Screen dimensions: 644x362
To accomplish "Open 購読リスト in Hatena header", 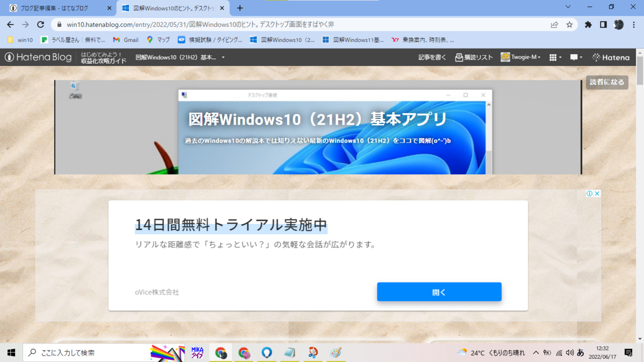I will (474, 57).
